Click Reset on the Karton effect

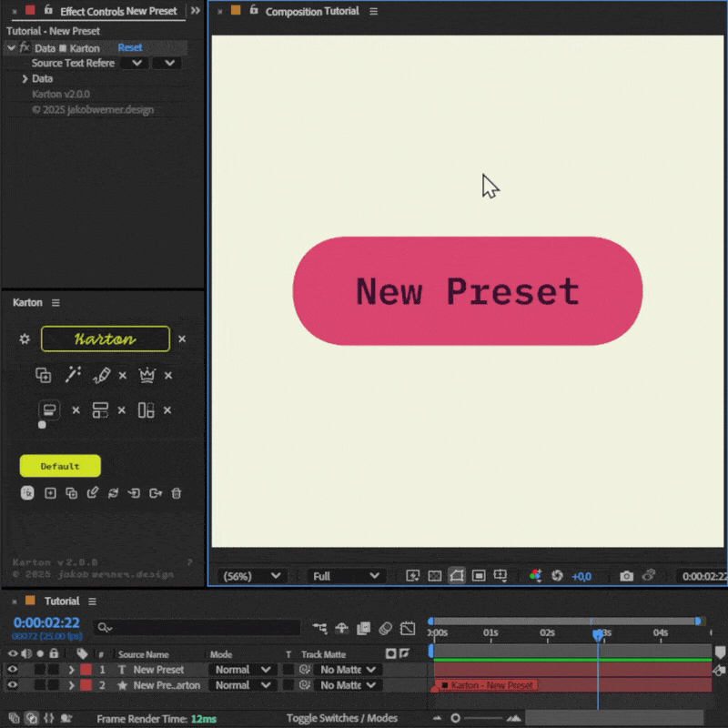130,48
